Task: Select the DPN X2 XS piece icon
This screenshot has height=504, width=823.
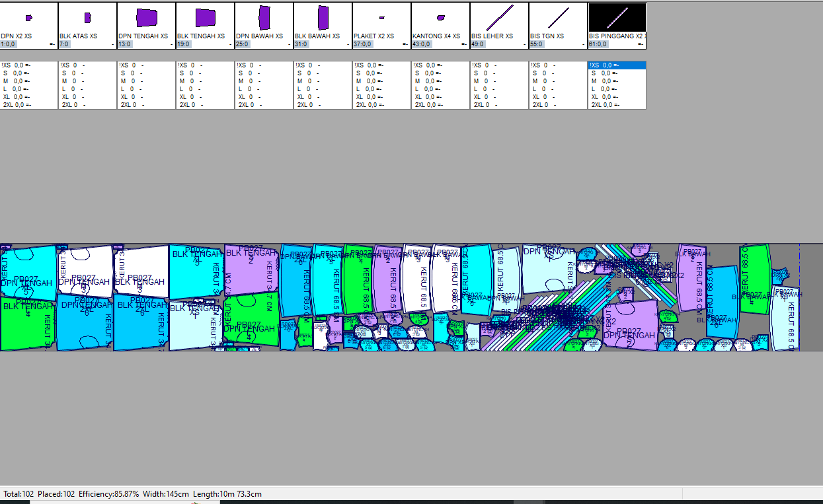Action: 28,18
